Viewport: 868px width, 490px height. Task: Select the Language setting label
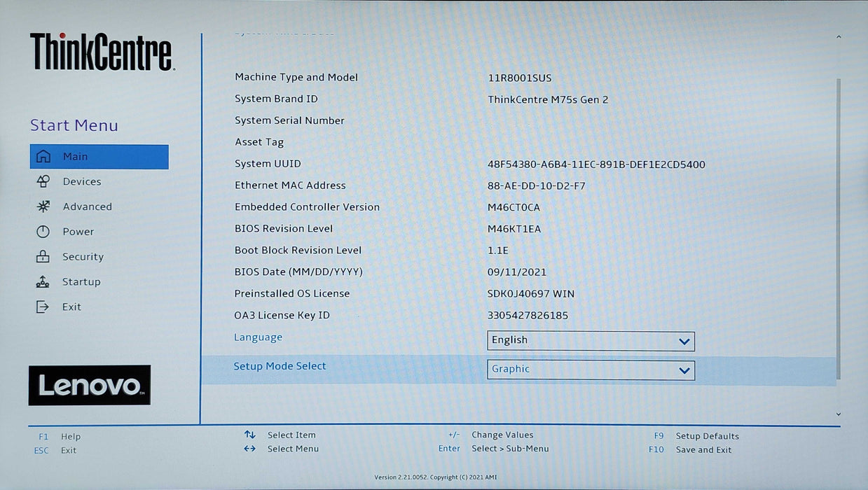coord(258,337)
